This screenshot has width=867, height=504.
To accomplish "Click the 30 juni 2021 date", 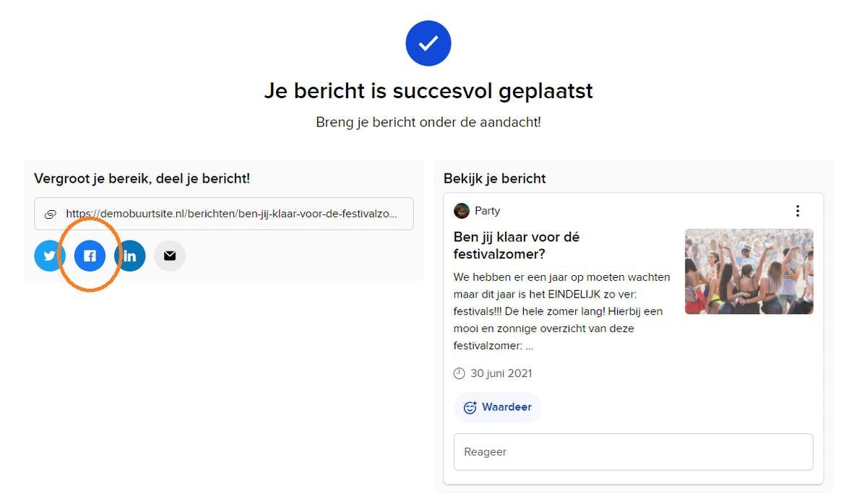I will [501, 373].
